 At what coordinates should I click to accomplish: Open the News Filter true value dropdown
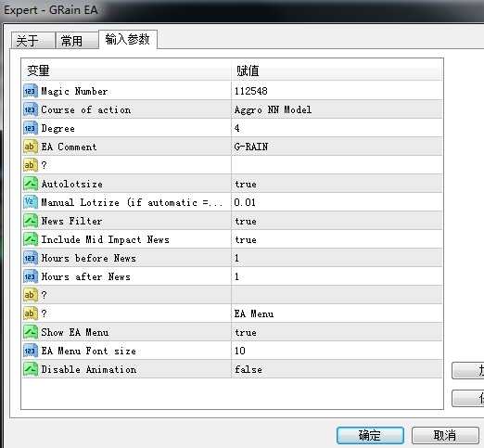coord(337,221)
